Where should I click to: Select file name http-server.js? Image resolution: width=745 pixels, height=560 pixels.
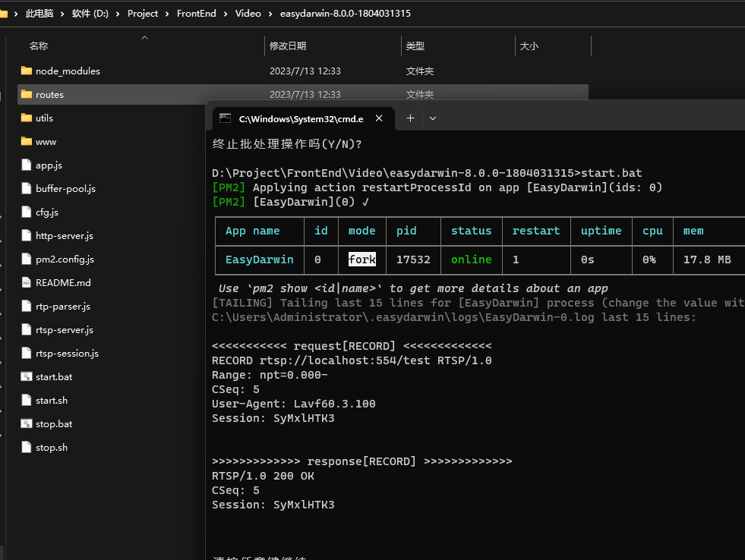65,235
